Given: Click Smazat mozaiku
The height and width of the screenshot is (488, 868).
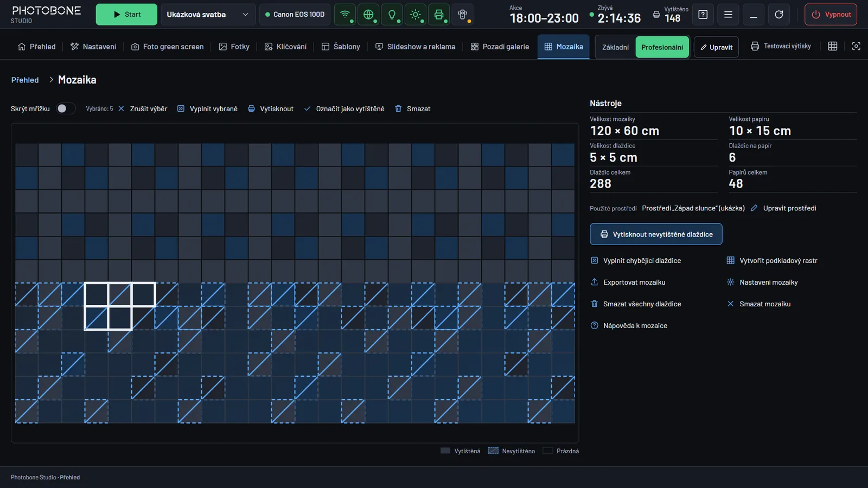Looking at the screenshot, I should 758,304.
